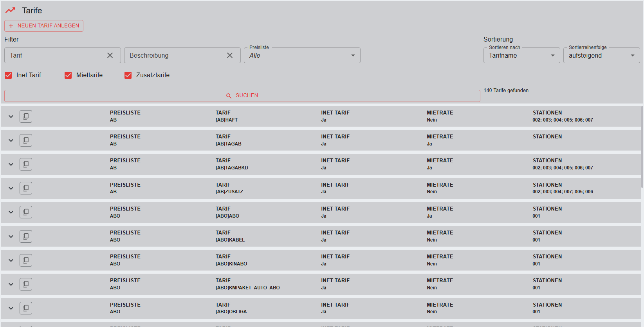Open the Sortieren nach dropdown
This screenshot has height=327, width=644.
click(521, 56)
